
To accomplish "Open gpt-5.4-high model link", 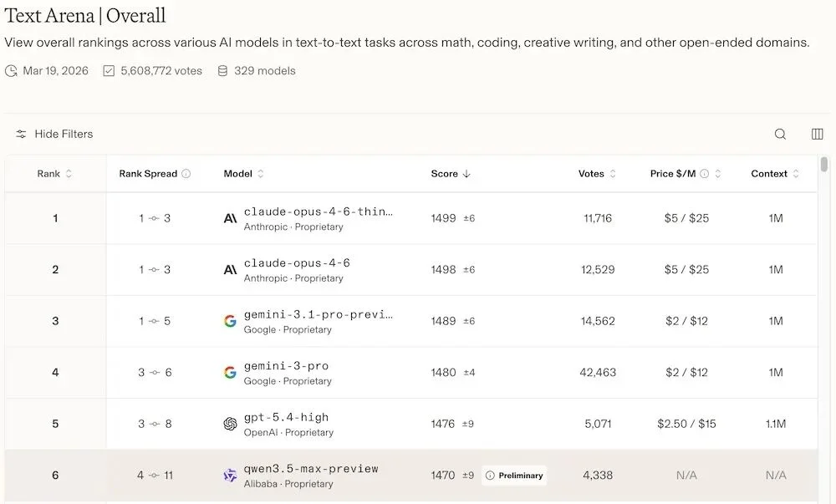I will click(286, 417).
